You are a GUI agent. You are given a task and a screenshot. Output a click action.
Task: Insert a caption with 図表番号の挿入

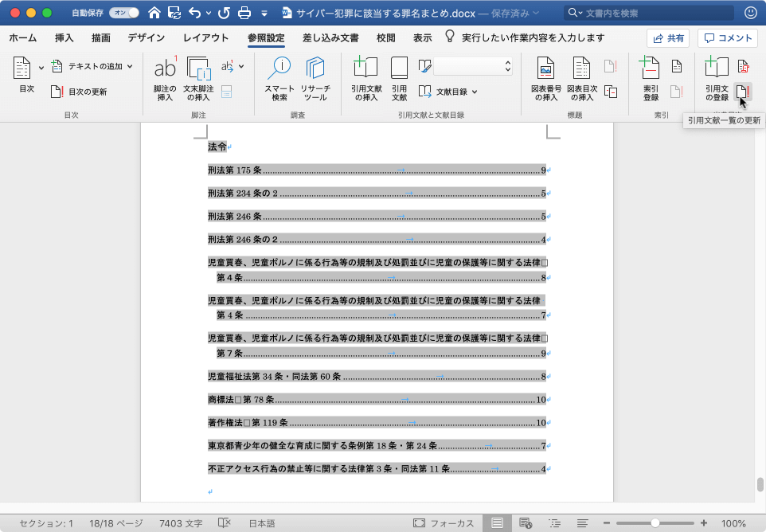tap(545, 76)
